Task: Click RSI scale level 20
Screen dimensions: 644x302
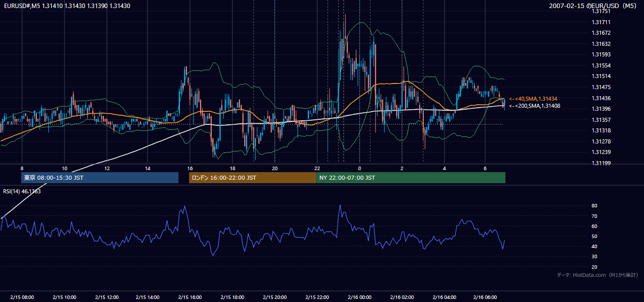Action: [x=595, y=267]
